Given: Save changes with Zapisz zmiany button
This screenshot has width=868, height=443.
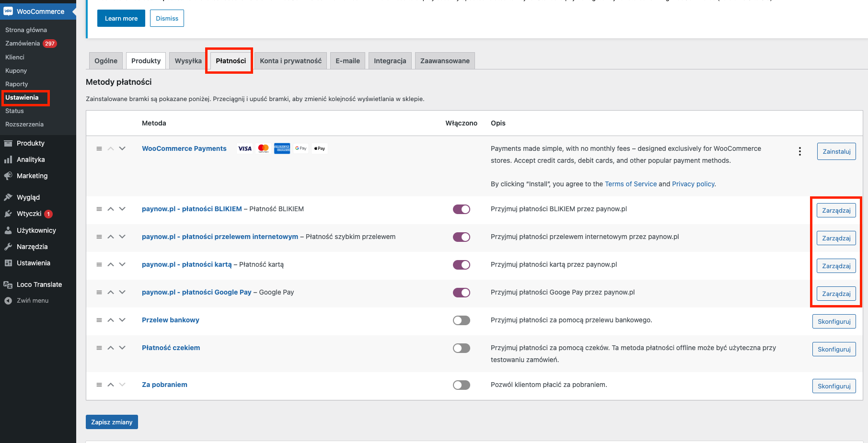Looking at the screenshot, I should pos(112,422).
